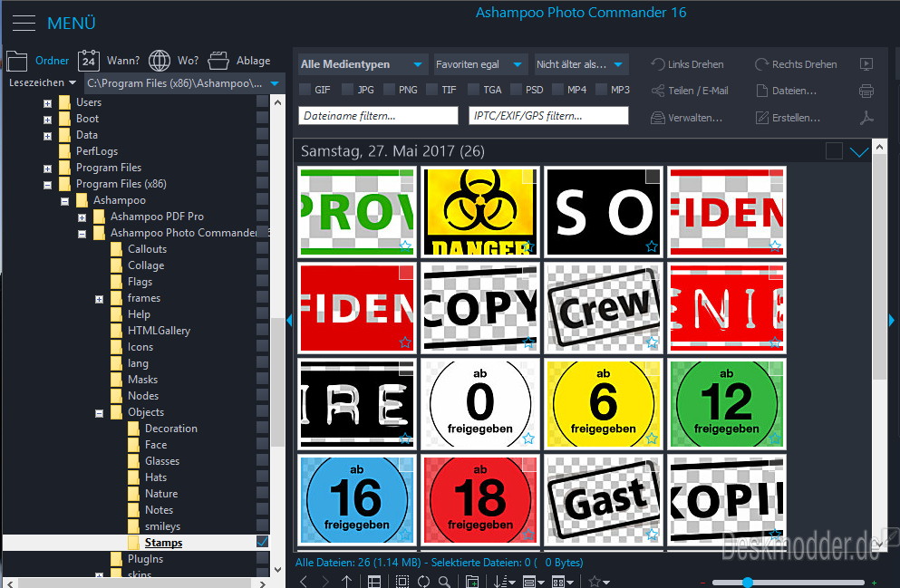Favorite the Gast stamp star icon

[652, 534]
